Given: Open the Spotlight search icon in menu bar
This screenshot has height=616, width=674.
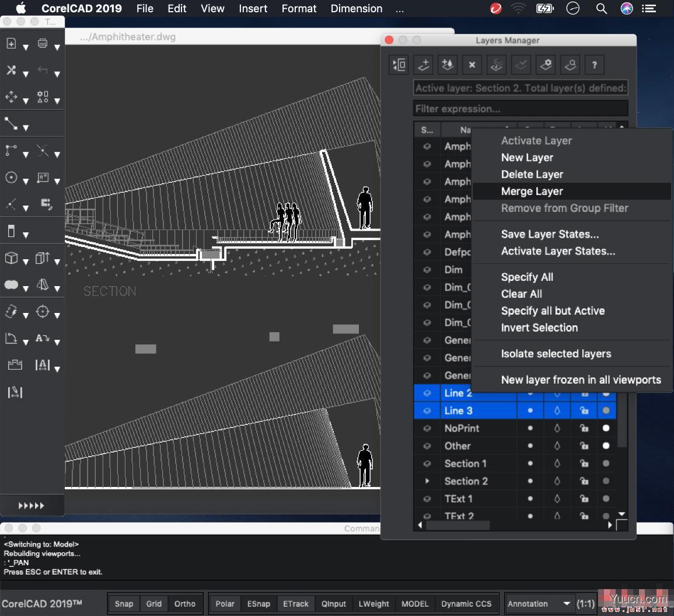Looking at the screenshot, I should pyautogui.click(x=602, y=9).
